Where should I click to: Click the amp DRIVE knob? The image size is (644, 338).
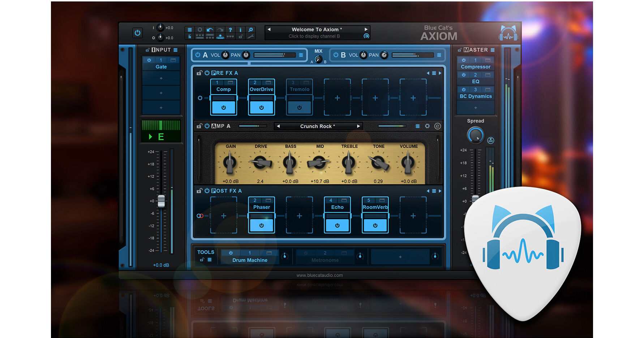click(x=261, y=163)
